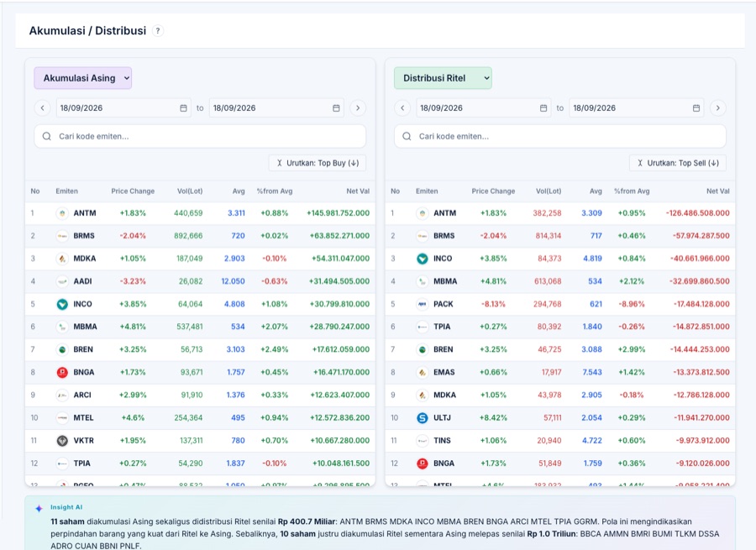Open help icon beside Akumulasi / Distribusi title
This screenshot has width=756, height=550.
(158, 31)
